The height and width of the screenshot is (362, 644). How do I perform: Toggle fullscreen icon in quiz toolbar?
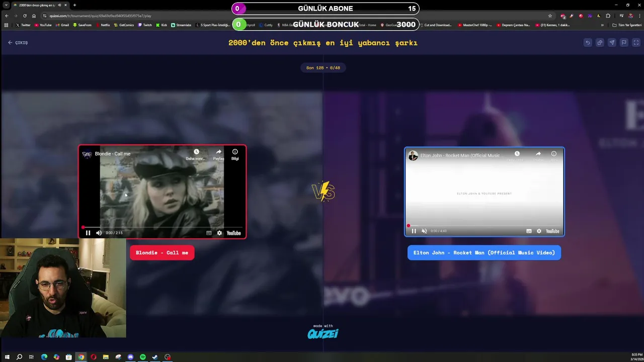point(636,43)
